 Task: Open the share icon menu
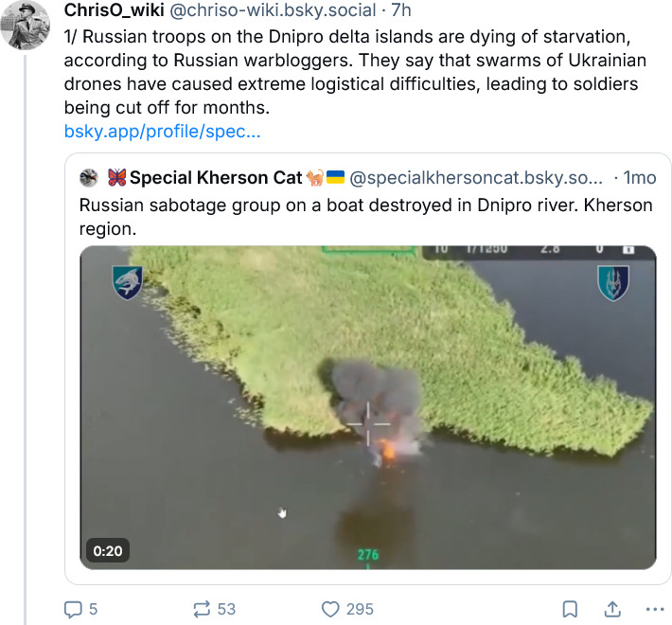(612, 609)
